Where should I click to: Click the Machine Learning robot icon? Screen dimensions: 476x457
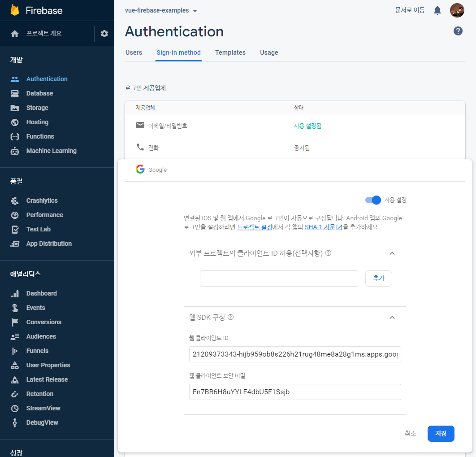15,151
